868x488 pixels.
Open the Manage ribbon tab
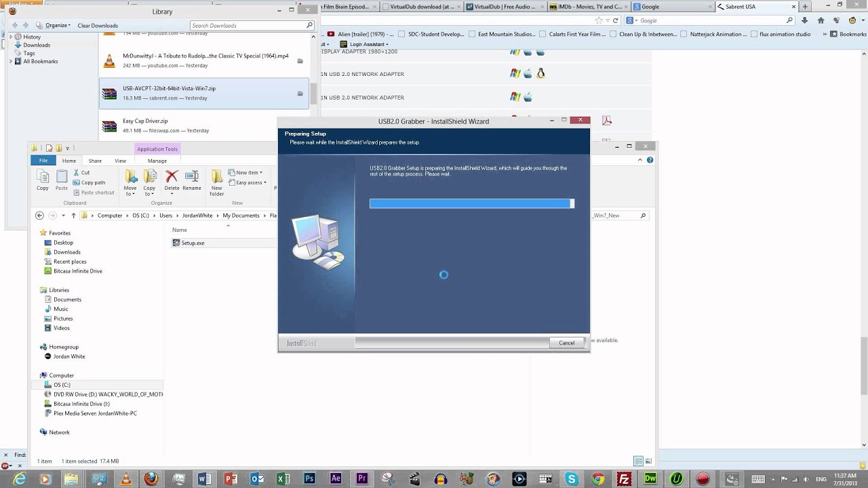157,161
